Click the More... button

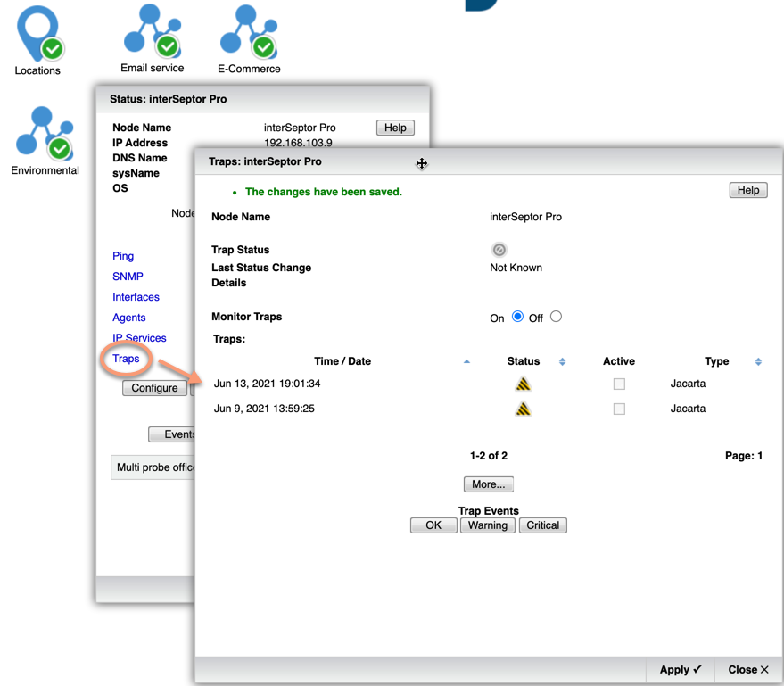point(489,484)
